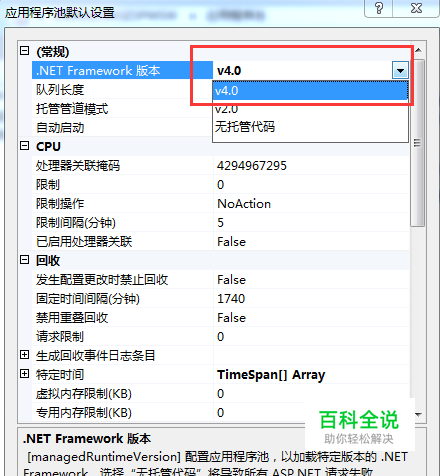Expand the 生成回收事件日志条目 node
Viewport: 440px width, 476px height.
point(25,355)
